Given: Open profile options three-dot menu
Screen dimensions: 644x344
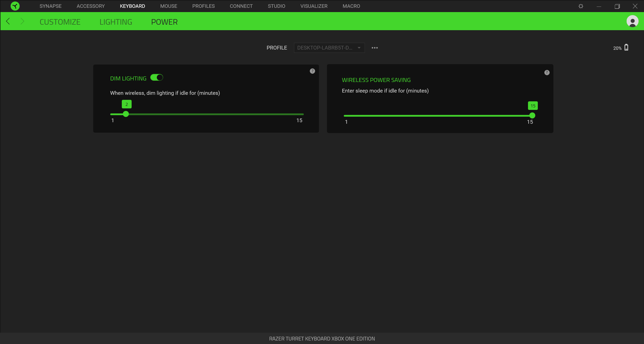Looking at the screenshot, I should click(x=374, y=48).
